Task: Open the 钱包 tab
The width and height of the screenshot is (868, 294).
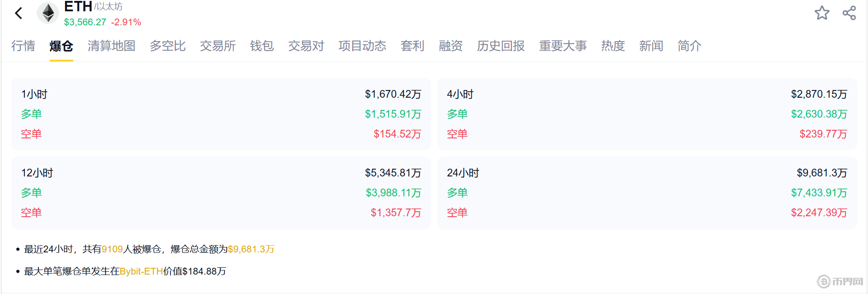Action: pos(262,46)
